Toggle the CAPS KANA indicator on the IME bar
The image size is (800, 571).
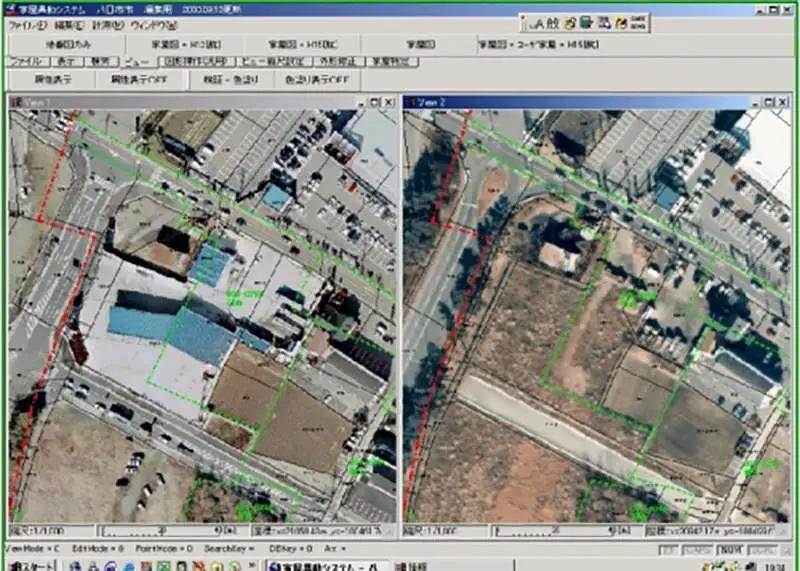638,23
